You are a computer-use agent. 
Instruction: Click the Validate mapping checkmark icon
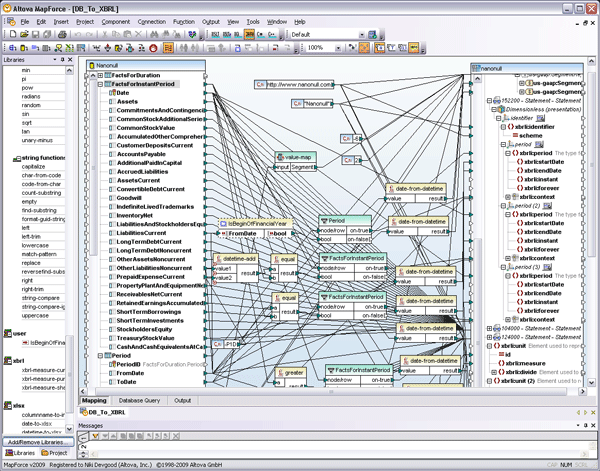pos(193,34)
